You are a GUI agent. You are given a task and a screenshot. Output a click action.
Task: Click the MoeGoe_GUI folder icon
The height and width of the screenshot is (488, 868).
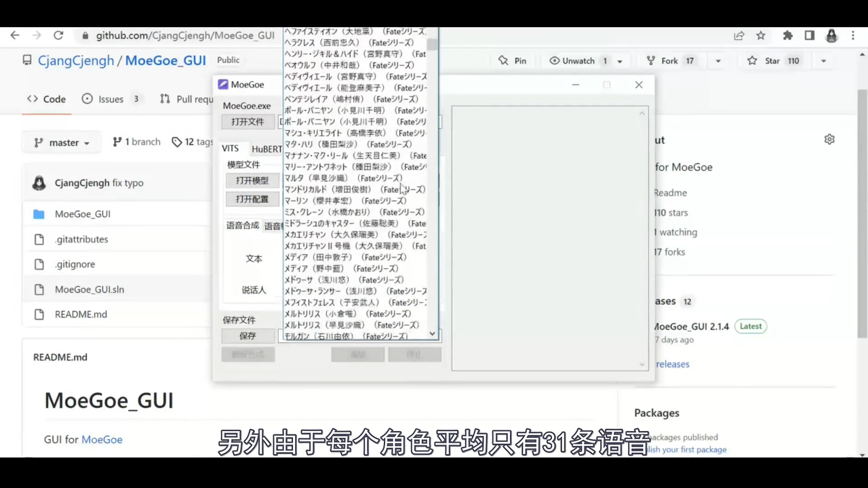coord(39,214)
